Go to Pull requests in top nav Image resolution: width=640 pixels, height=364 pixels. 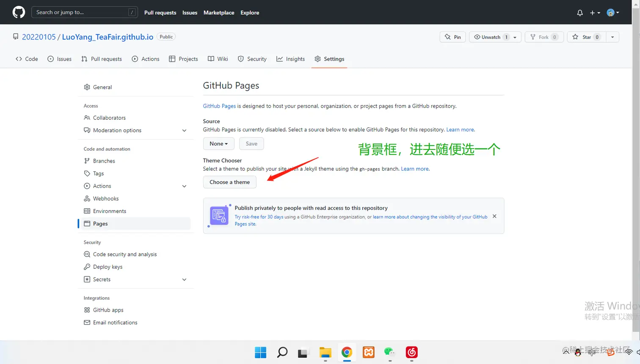point(160,13)
